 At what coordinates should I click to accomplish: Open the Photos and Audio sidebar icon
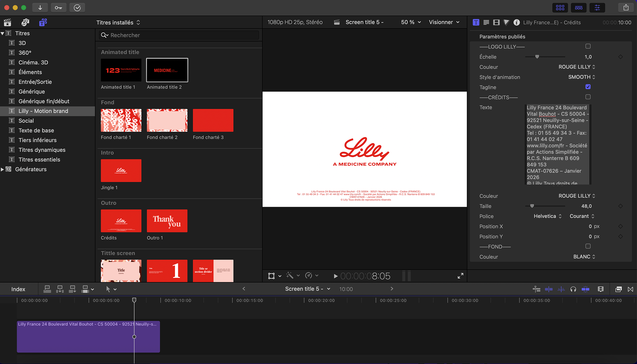25,22
